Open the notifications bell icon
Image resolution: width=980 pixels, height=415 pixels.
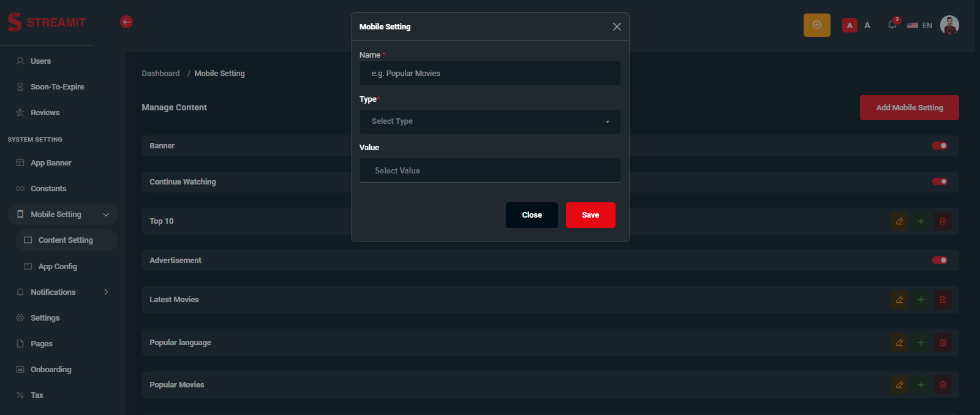coord(892,25)
